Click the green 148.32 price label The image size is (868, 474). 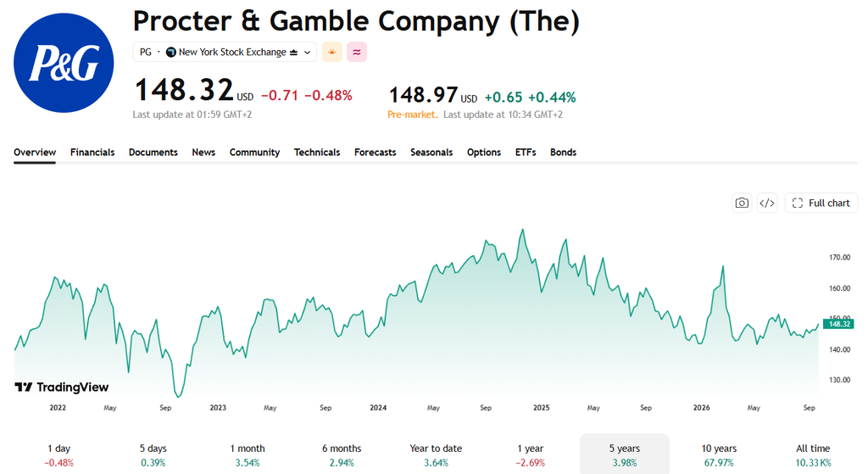click(838, 324)
